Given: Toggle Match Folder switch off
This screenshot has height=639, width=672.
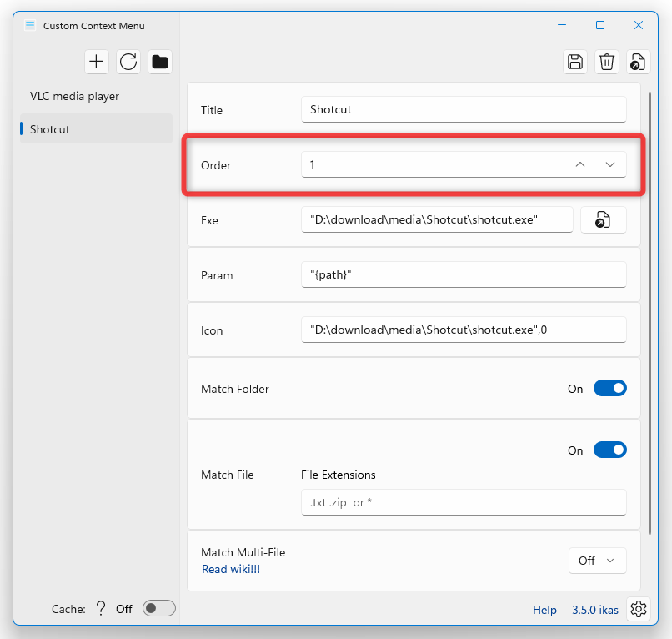Looking at the screenshot, I should (x=610, y=388).
